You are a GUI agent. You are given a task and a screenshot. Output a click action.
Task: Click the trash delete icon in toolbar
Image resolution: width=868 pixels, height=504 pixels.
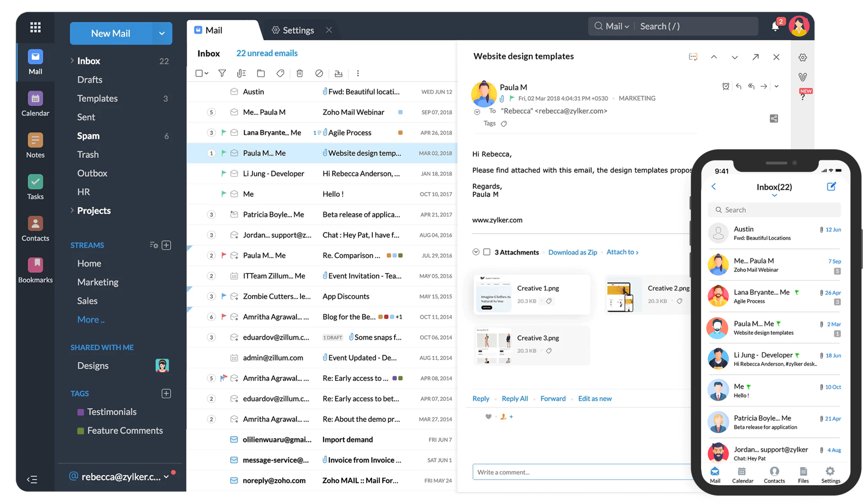coord(300,73)
